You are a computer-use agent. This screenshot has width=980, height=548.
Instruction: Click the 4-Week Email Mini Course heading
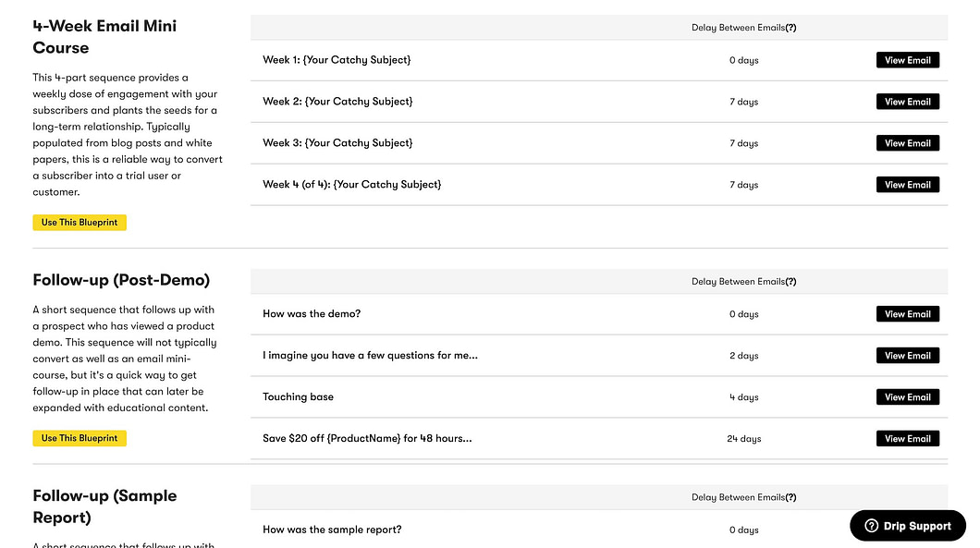[104, 36]
